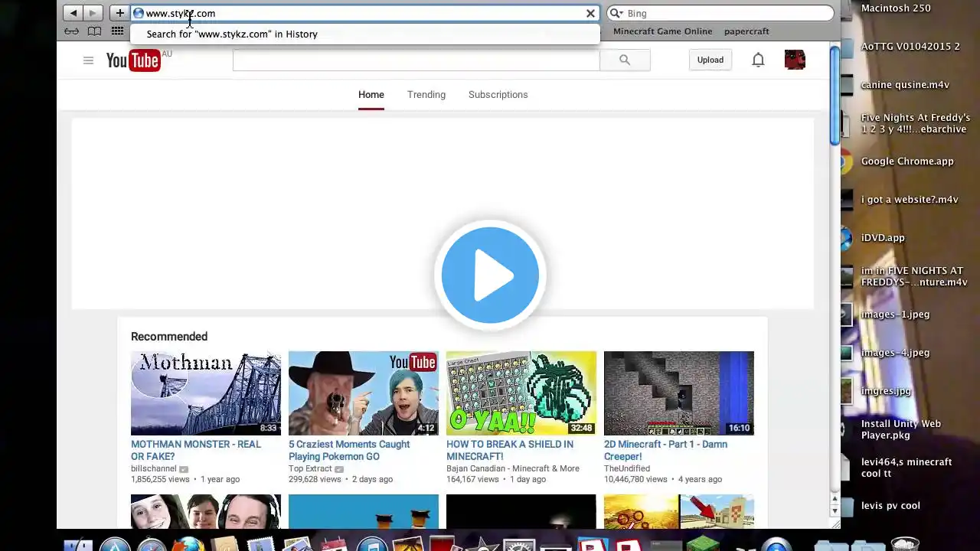Select 'Search for www.stykz.com in History' suggestion
This screenshot has height=551, width=980.
232,34
